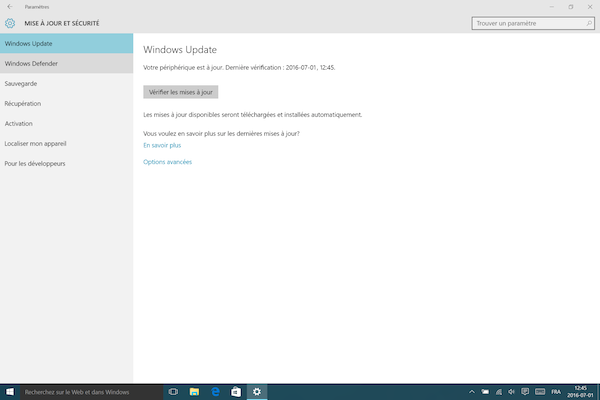Open the taskbar clock and date

580,392
